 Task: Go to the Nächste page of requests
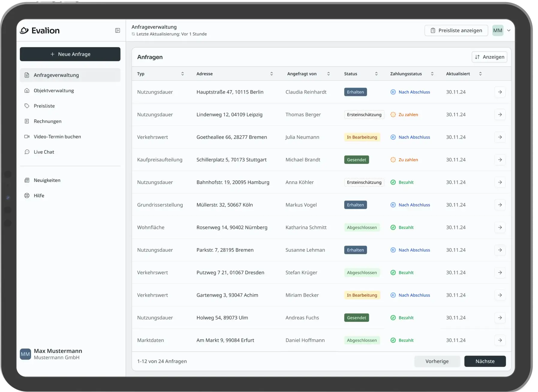pyautogui.click(x=485, y=361)
